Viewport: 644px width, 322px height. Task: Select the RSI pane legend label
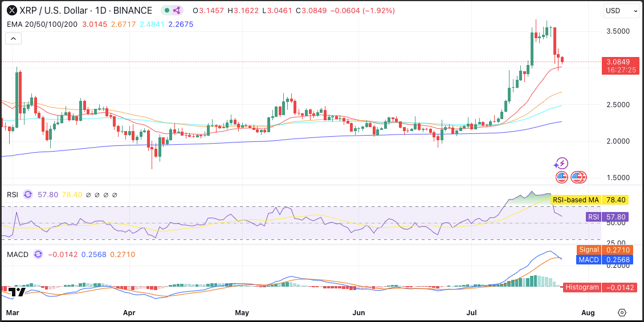click(x=13, y=194)
